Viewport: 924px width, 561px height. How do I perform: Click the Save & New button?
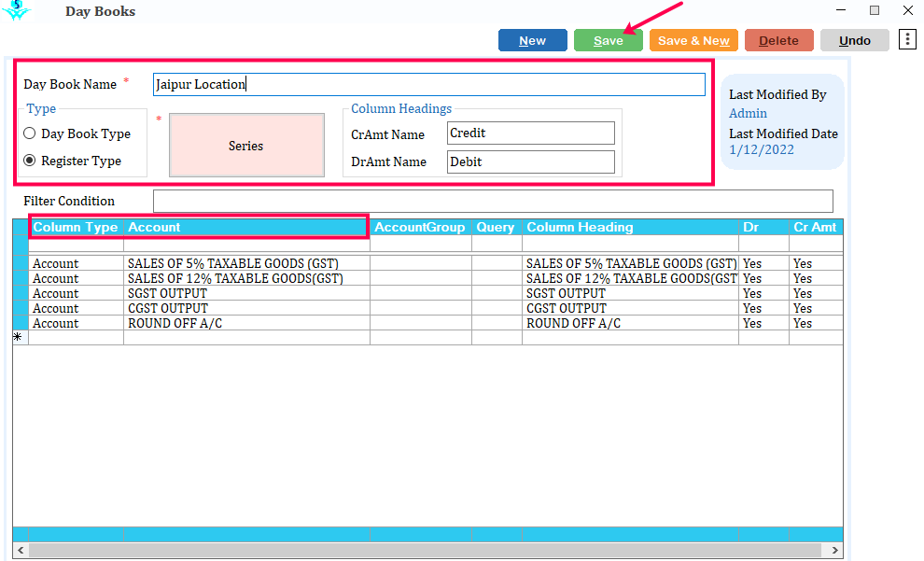click(693, 40)
